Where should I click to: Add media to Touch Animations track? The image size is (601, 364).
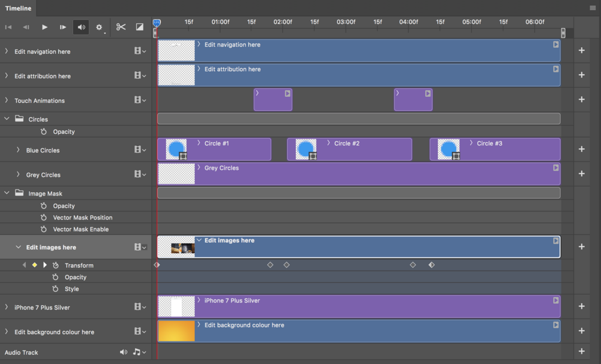tap(581, 100)
